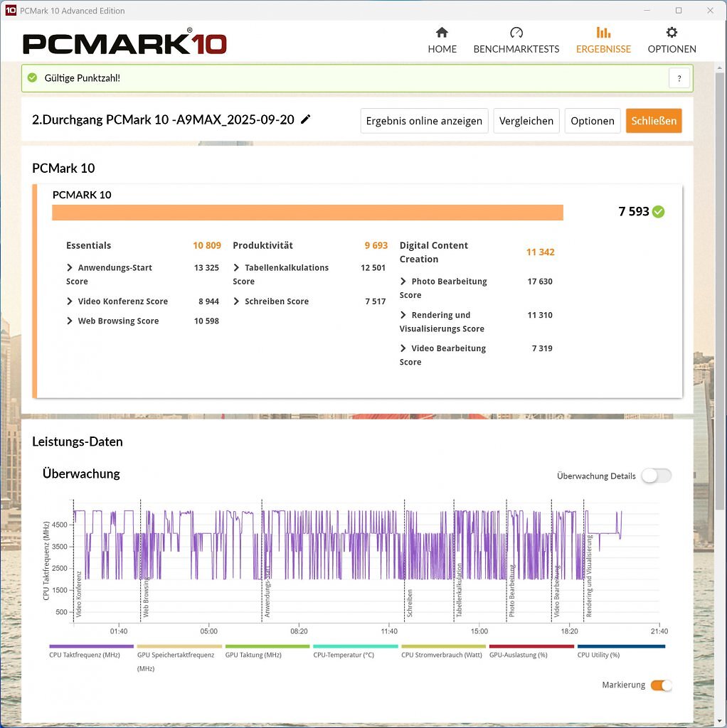
Task: Click the orange Schließen button
Action: 654,121
